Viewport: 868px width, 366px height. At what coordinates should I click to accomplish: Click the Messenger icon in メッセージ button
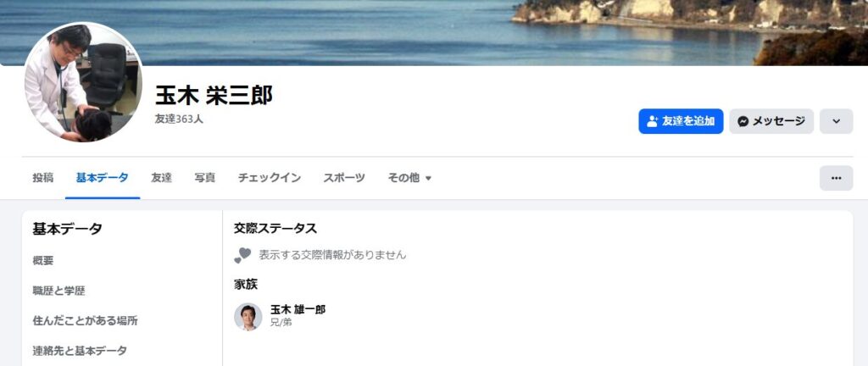pos(743,122)
